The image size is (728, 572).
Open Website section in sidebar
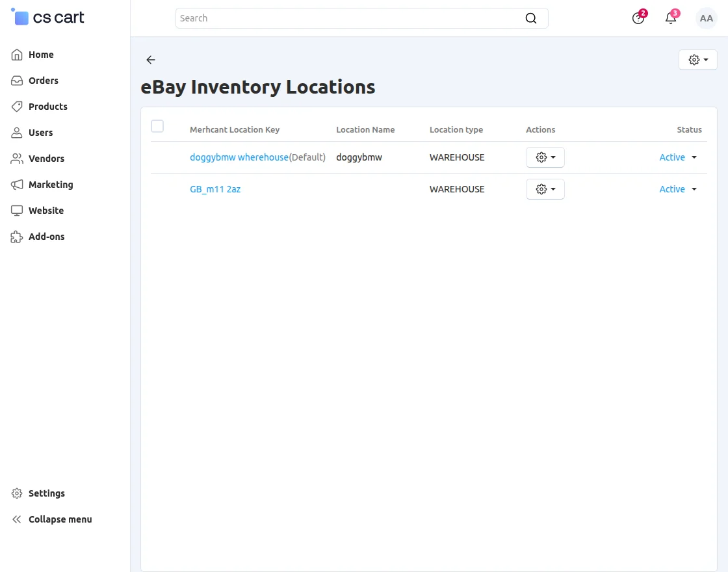pos(46,211)
